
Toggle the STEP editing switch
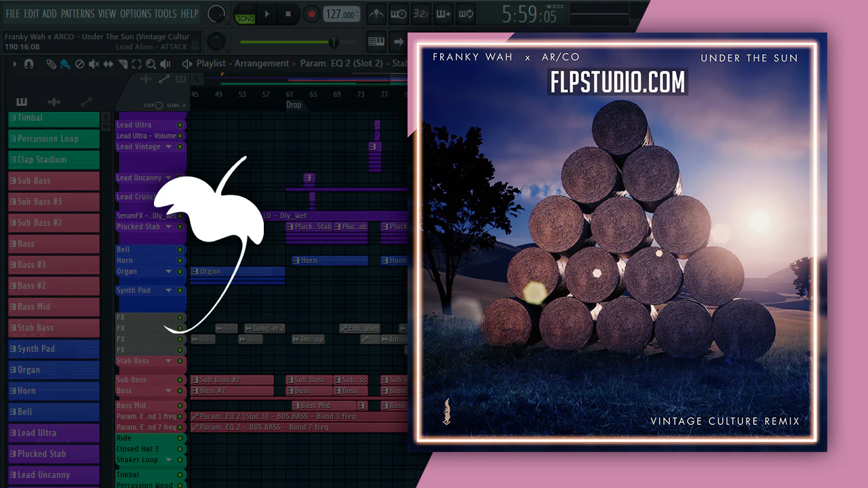pyautogui.click(x=159, y=105)
